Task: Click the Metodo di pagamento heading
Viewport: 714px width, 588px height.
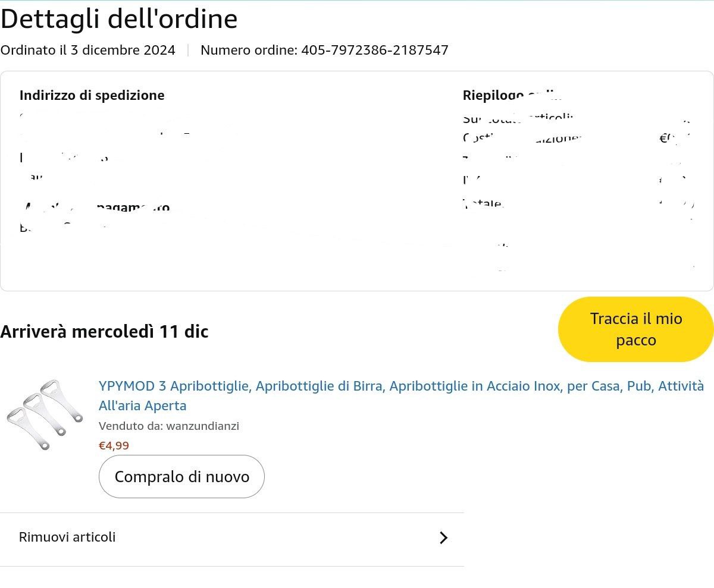Action: pyautogui.click(x=95, y=207)
